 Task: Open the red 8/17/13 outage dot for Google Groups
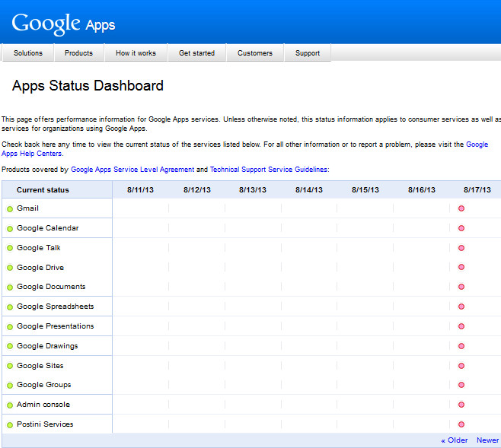pyautogui.click(x=461, y=385)
